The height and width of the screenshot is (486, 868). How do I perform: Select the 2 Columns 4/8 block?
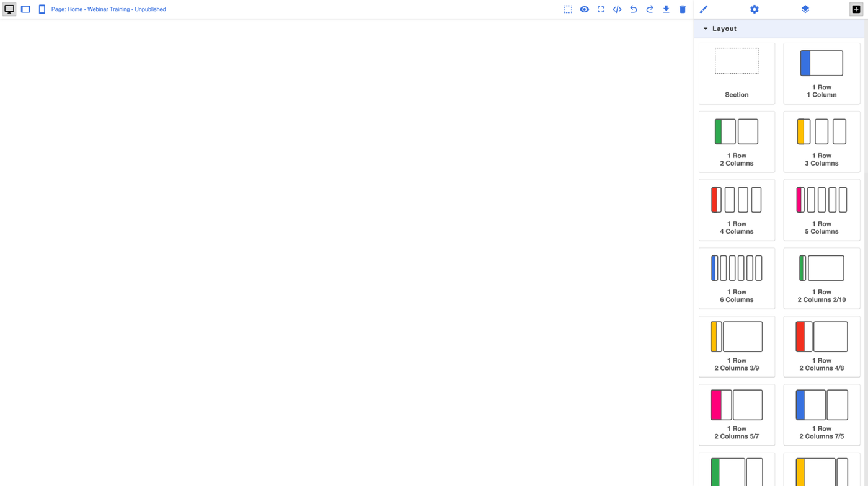821,347
